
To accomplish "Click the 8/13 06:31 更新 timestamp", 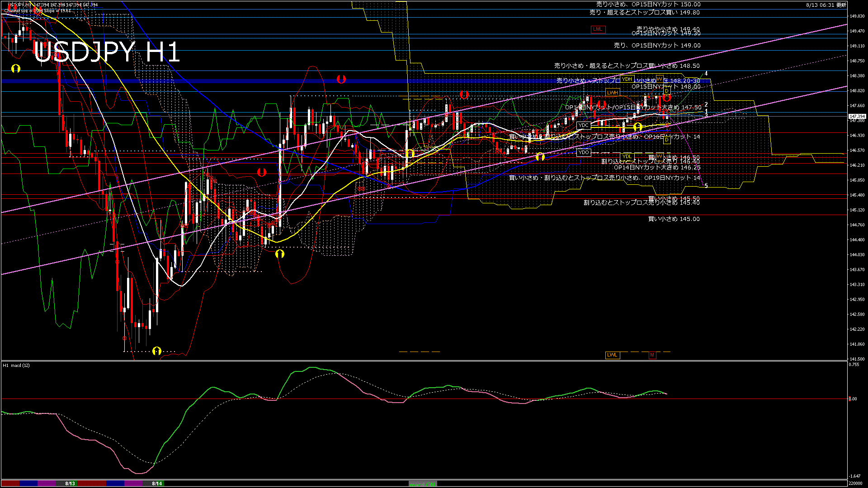I will 826,5.
